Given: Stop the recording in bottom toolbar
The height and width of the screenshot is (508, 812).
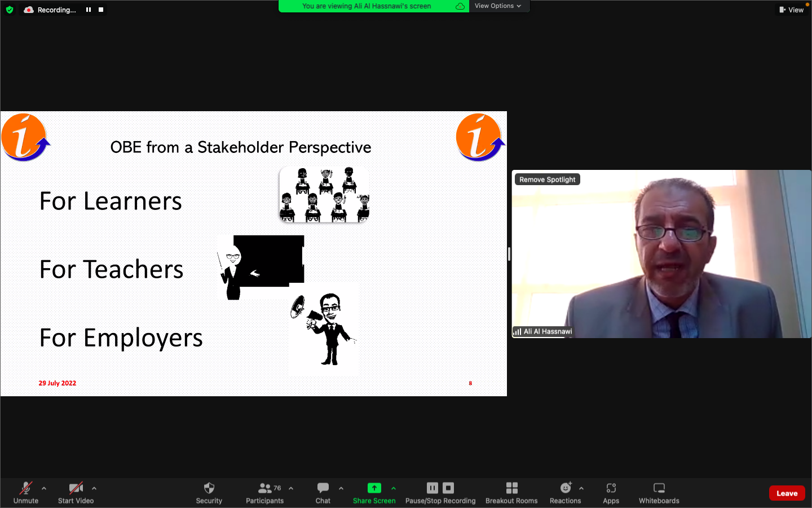Looking at the screenshot, I should pos(448,488).
